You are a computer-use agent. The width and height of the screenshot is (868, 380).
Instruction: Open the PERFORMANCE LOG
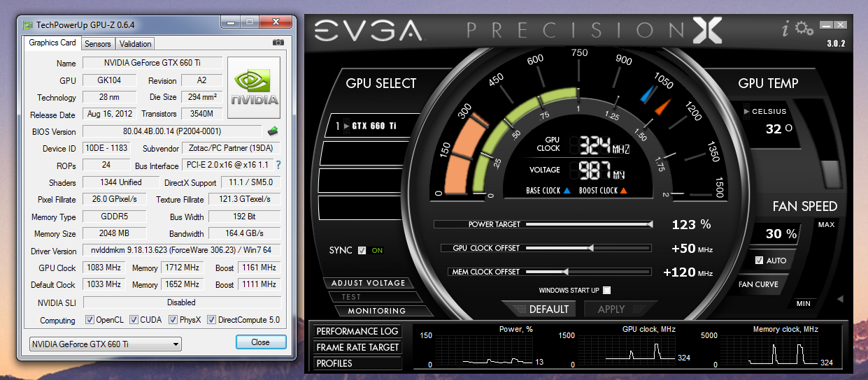coord(357,331)
